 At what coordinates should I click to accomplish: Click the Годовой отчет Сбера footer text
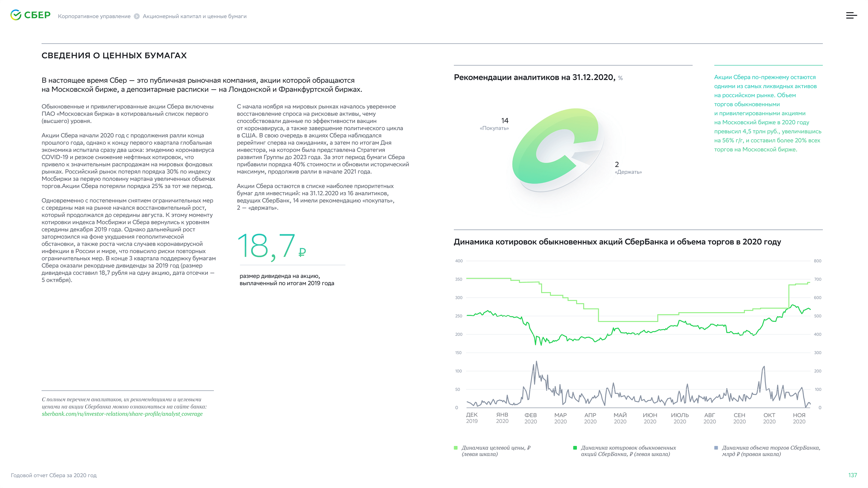click(54, 475)
